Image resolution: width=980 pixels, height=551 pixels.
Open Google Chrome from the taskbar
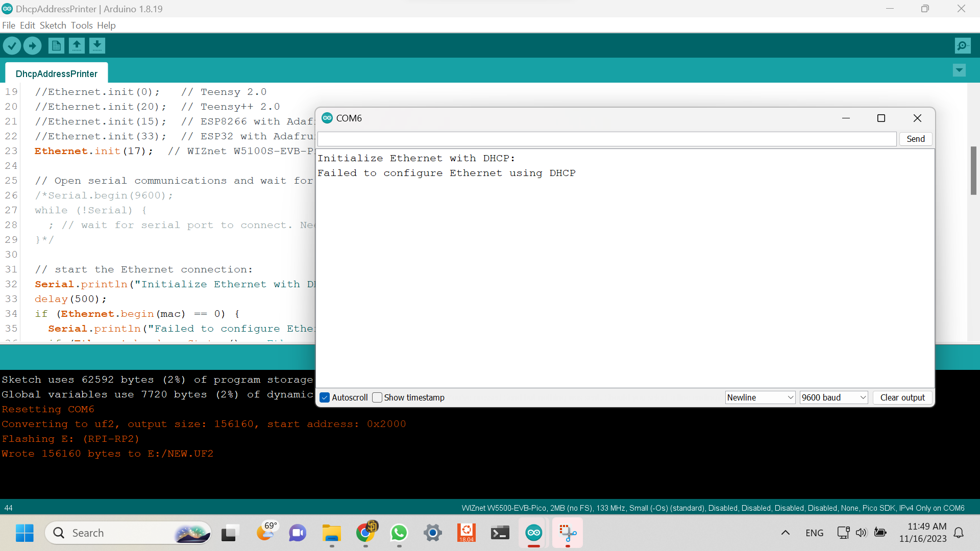point(365,533)
